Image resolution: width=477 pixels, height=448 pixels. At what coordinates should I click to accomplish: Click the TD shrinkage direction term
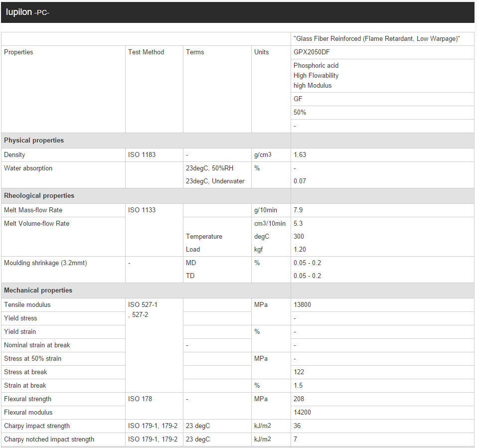[190, 276]
